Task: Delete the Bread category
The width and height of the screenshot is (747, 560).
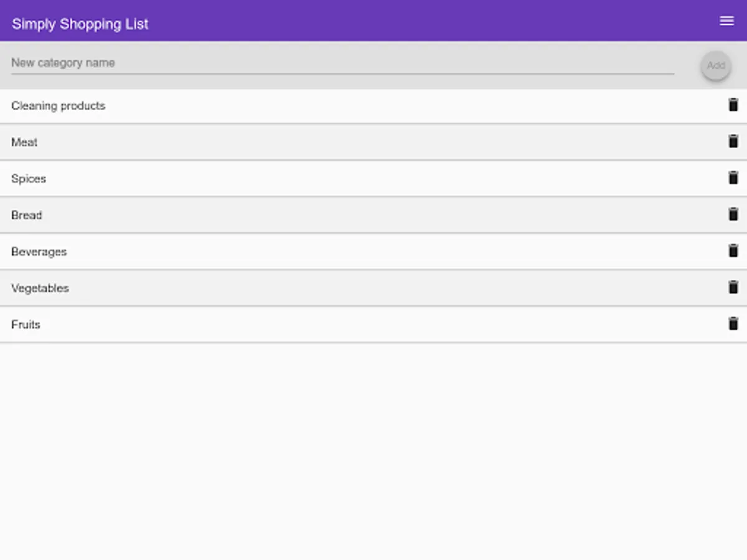Action: tap(733, 214)
